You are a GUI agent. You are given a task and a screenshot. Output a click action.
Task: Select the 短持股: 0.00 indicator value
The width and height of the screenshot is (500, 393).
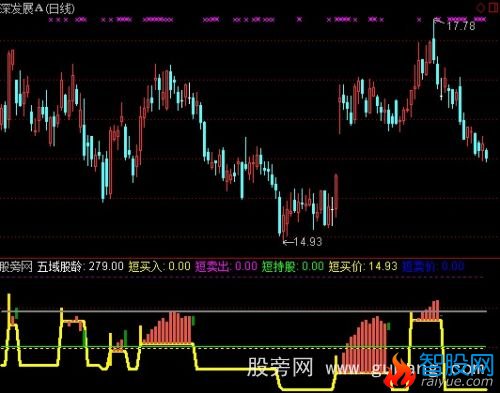click(293, 266)
